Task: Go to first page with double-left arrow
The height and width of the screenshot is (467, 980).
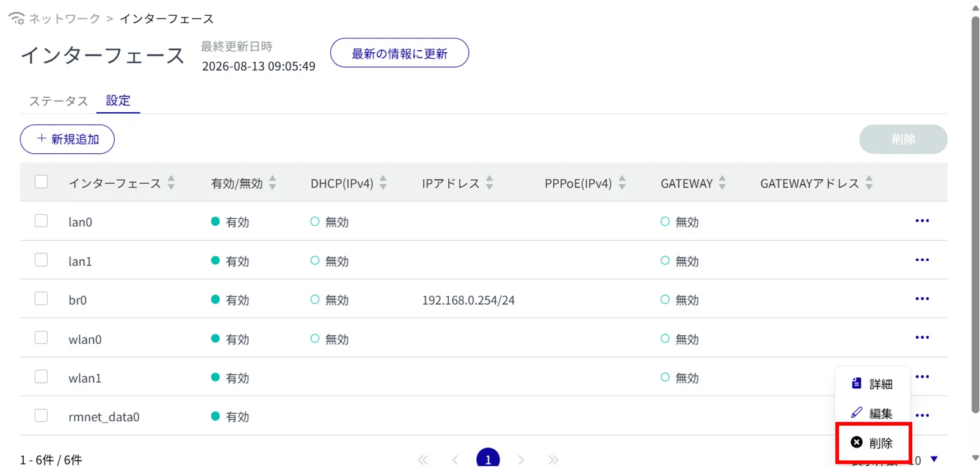Action: pos(423,460)
